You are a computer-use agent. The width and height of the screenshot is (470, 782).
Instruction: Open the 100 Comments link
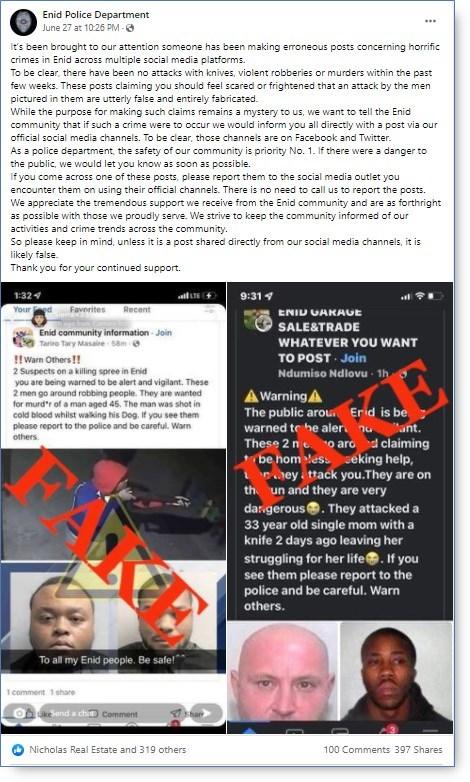(x=357, y=749)
